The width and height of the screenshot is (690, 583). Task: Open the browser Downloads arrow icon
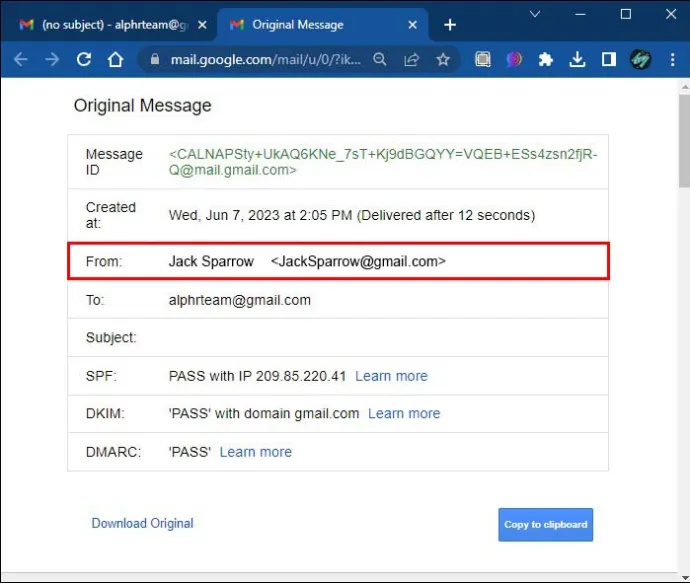[x=577, y=59]
